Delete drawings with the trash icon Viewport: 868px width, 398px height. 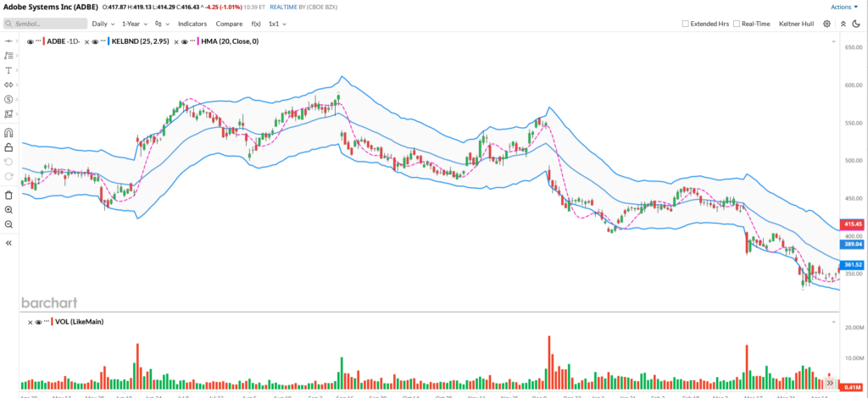[8, 195]
